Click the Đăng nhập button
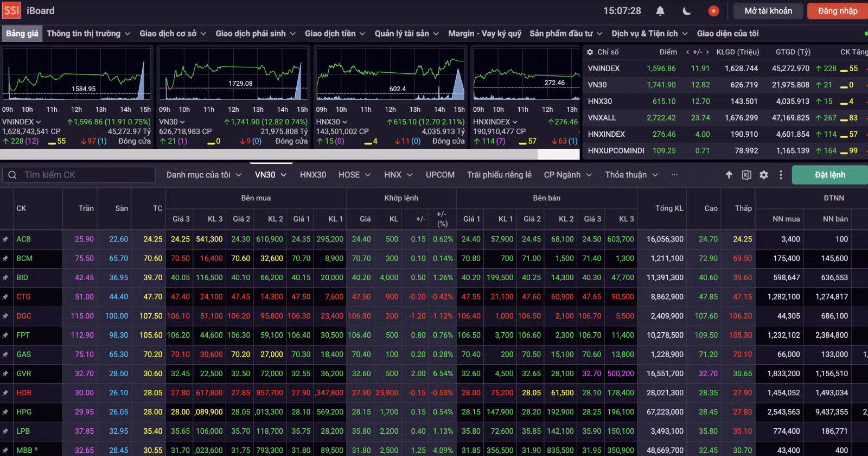 pyautogui.click(x=838, y=11)
